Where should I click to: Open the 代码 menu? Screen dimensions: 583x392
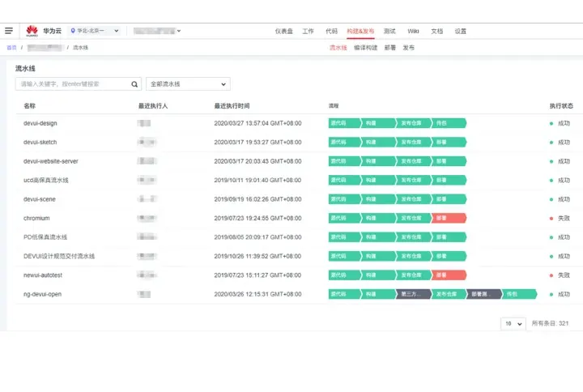[x=331, y=32]
